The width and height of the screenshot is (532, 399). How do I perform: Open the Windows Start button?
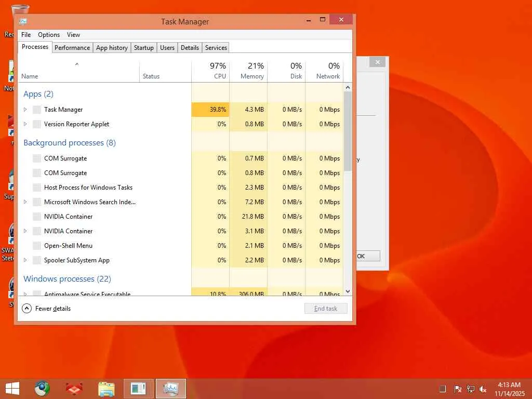coord(12,389)
